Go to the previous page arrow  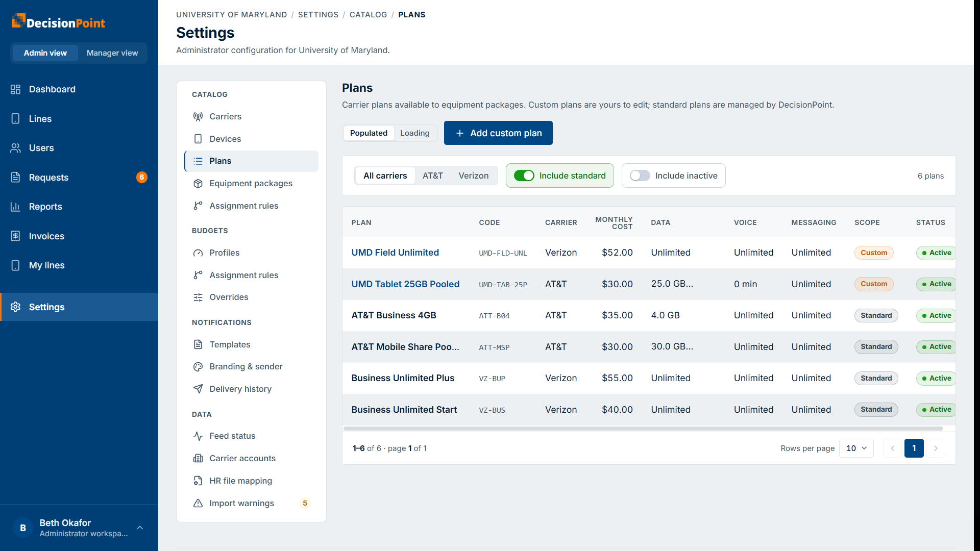pyautogui.click(x=892, y=448)
